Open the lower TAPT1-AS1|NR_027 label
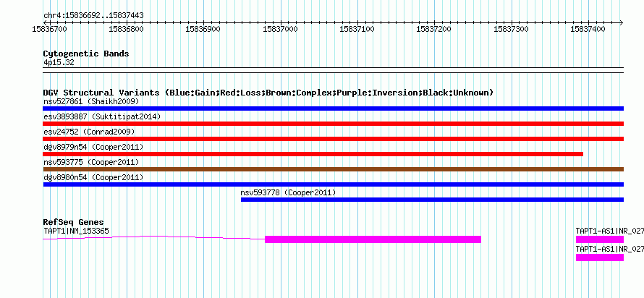 coord(609,249)
